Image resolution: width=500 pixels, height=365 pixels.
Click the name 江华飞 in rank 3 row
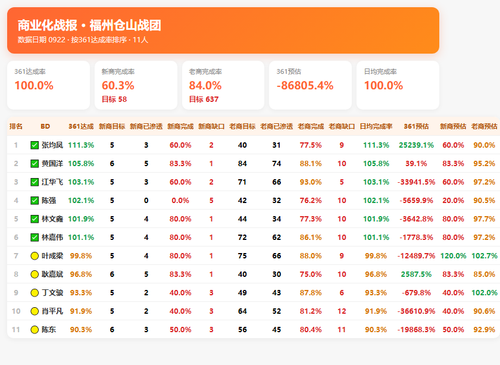click(x=52, y=182)
